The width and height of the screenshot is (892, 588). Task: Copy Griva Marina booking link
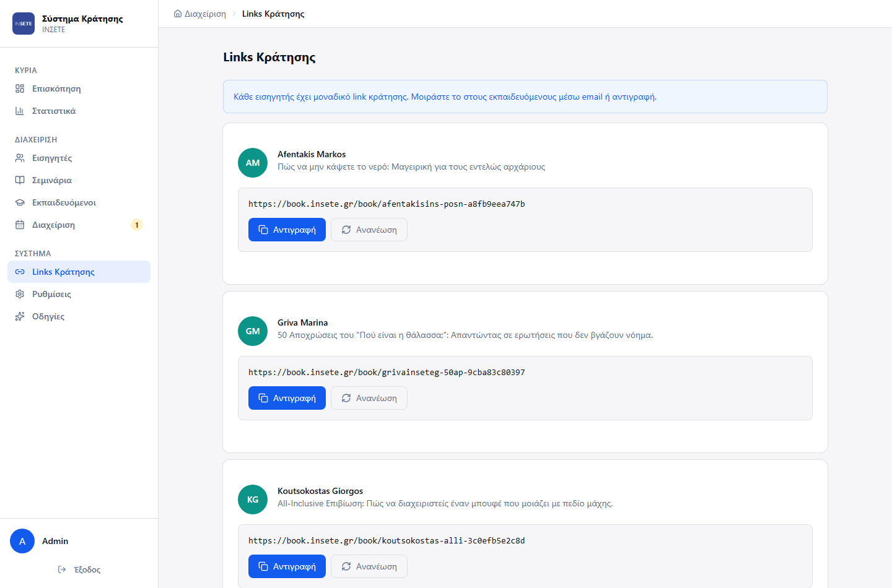(287, 398)
